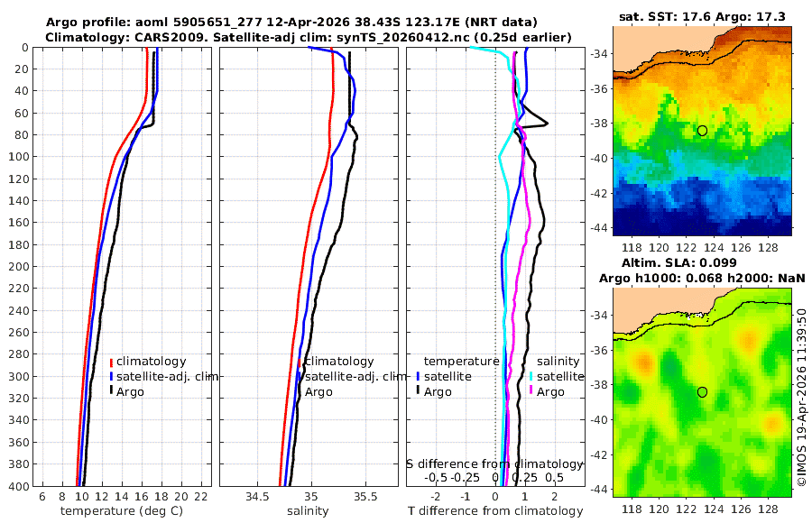The image size is (812, 523).
Task: Click 'satellite-adj. clim' legend text in salinity panel
Action: coord(355,376)
